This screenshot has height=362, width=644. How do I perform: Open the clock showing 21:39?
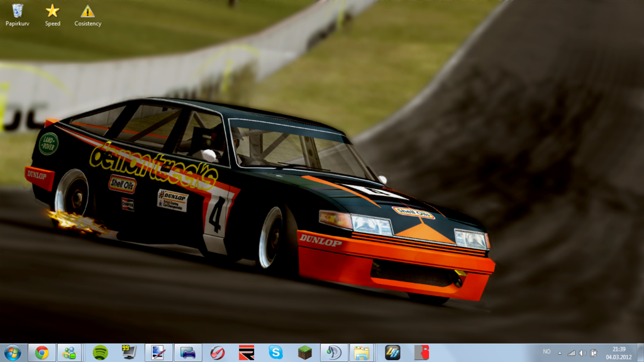[x=619, y=353]
